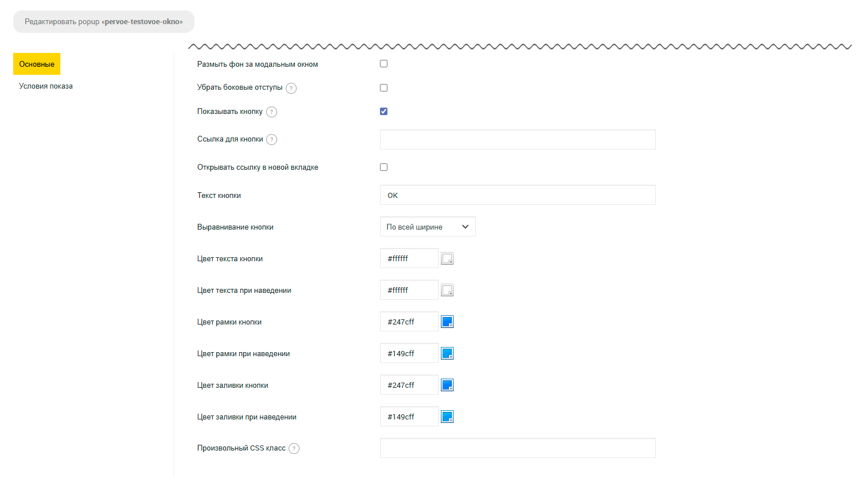Check the Убрать боковые отступы checkbox
Screen dimensions: 868x477
pyautogui.click(x=383, y=88)
